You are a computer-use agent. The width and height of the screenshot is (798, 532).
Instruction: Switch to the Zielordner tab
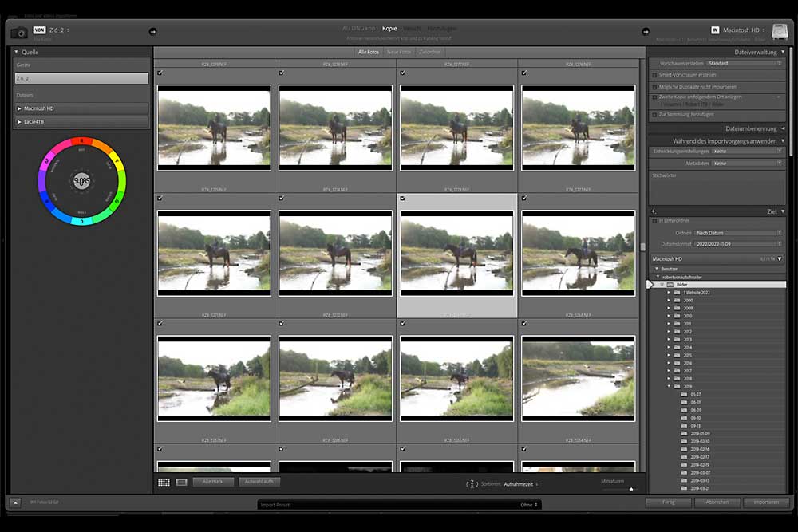[x=429, y=53]
